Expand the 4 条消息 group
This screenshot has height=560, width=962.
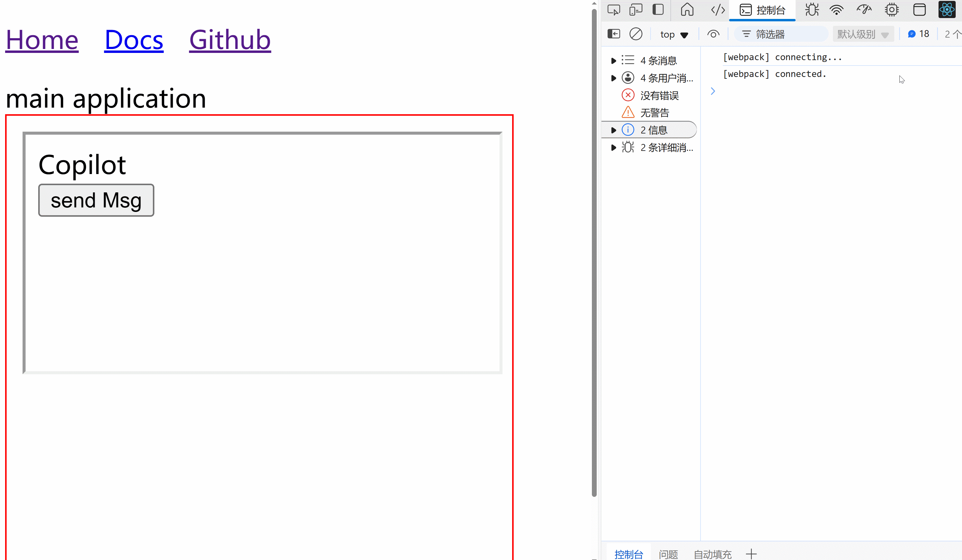tap(614, 61)
